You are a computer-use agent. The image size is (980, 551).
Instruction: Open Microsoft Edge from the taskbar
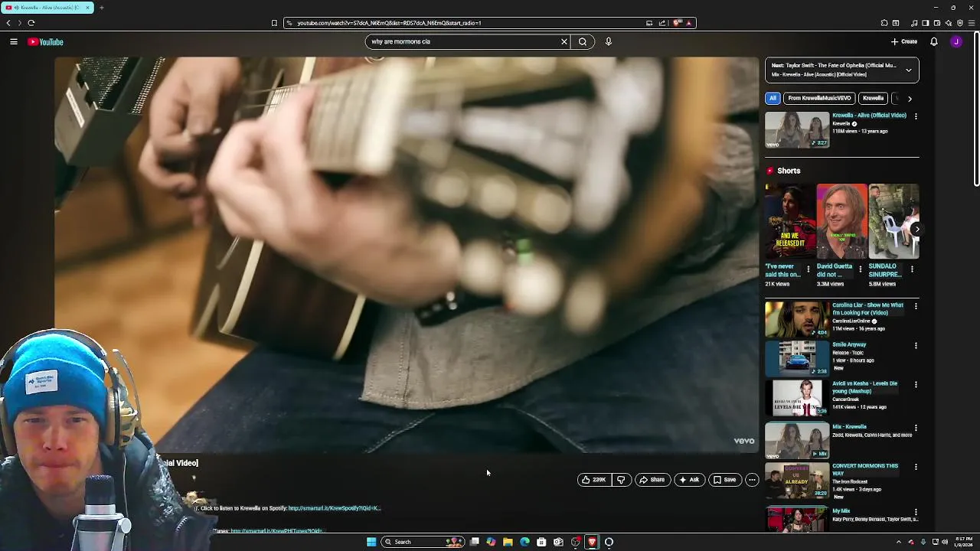pyautogui.click(x=524, y=542)
